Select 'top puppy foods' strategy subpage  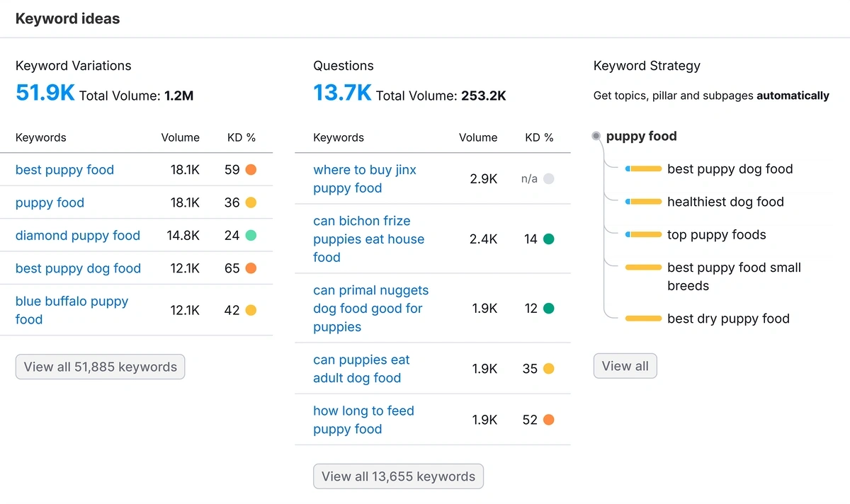pos(716,235)
